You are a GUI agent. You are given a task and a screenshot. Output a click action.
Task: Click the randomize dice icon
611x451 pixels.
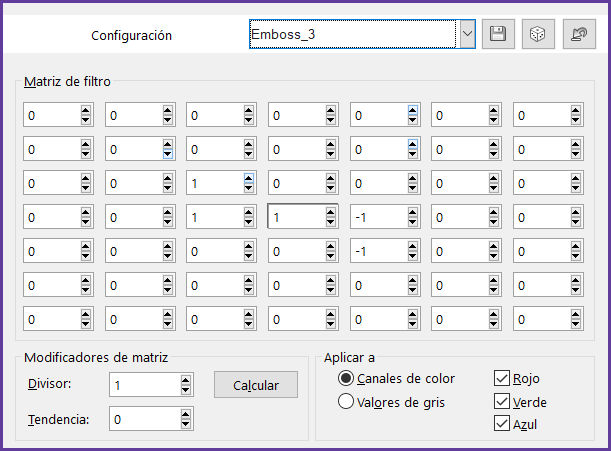tap(538, 34)
